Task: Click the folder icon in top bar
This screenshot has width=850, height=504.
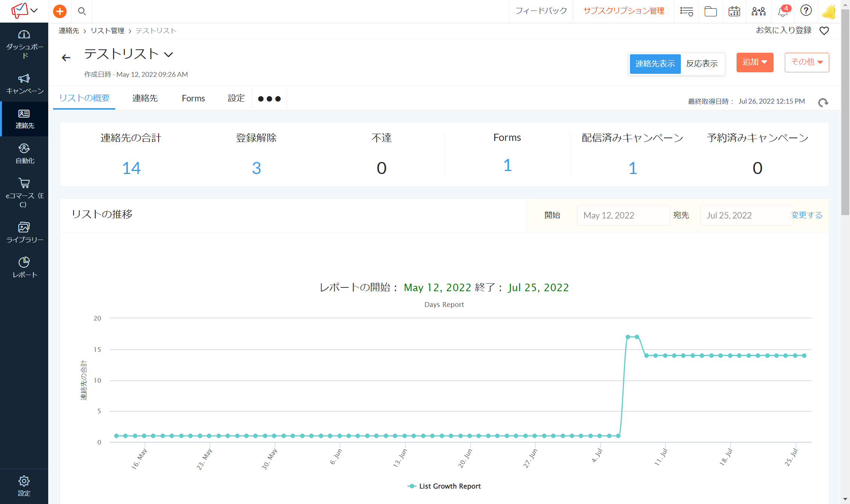Action: tap(710, 11)
